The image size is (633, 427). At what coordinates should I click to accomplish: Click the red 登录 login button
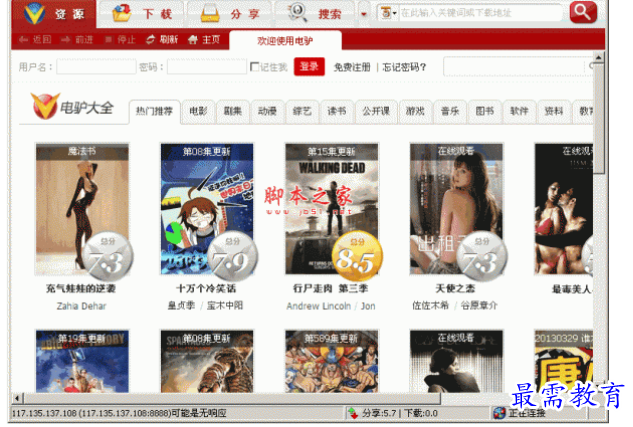309,67
